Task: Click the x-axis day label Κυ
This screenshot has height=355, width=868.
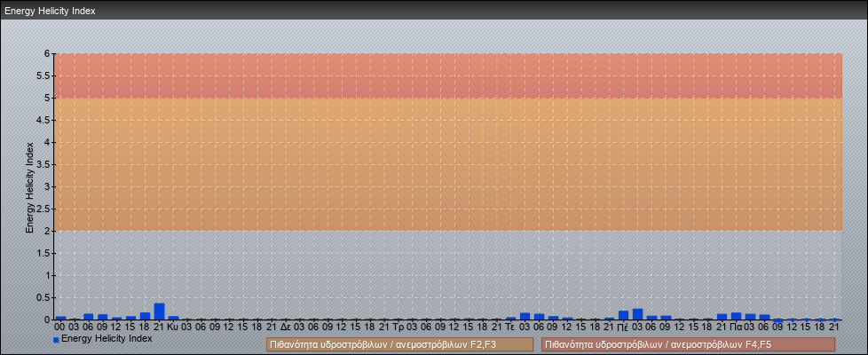Action: click(173, 327)
